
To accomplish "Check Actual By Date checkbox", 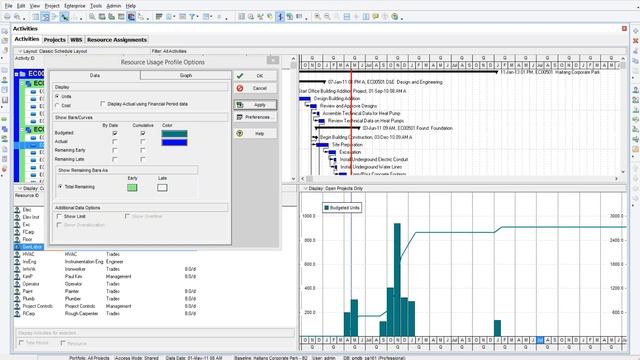I will [115, 142].
